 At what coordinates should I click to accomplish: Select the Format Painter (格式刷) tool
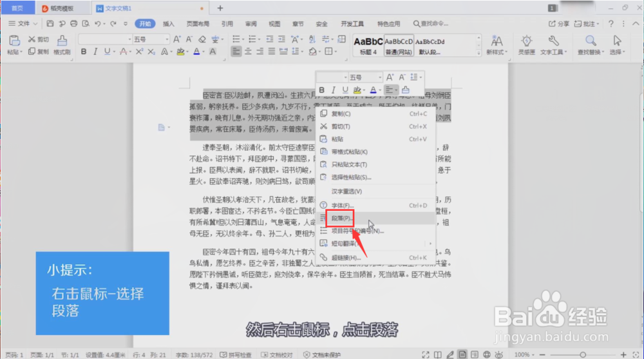pos(62,45)
